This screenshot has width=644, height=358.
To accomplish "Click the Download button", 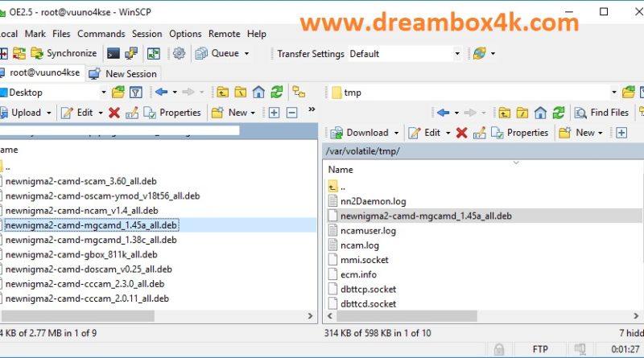I will click(359, 133).
